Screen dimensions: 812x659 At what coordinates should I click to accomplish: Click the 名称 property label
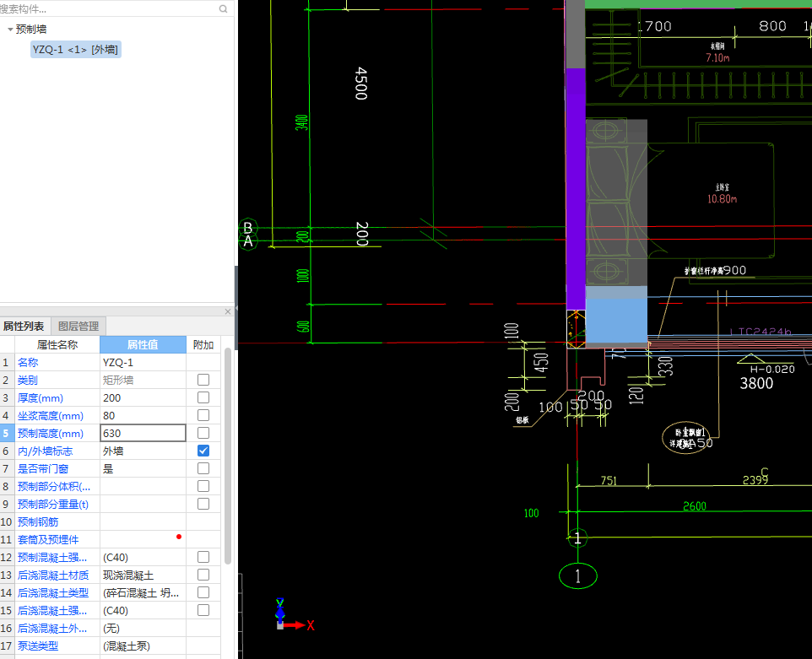pos(28,362)
